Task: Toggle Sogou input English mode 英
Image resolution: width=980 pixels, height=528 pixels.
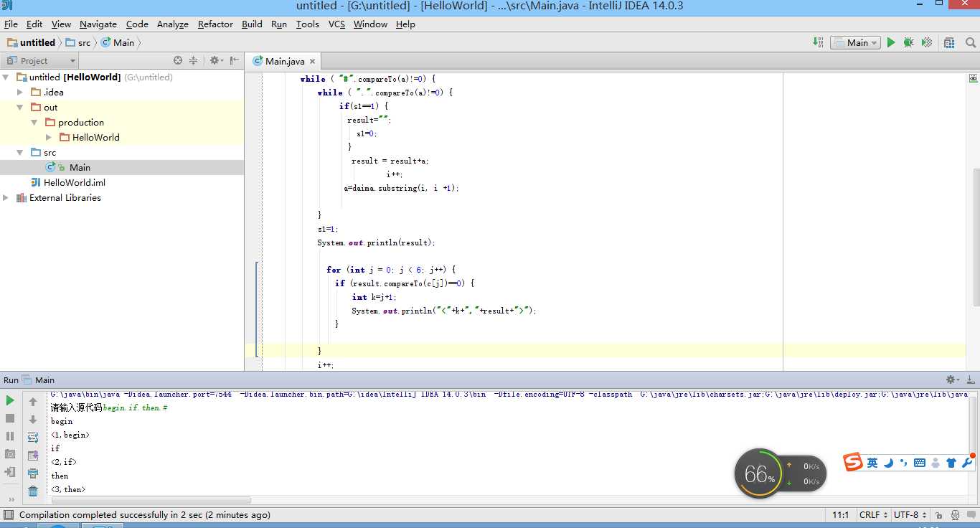Action: tap(872, 463)
